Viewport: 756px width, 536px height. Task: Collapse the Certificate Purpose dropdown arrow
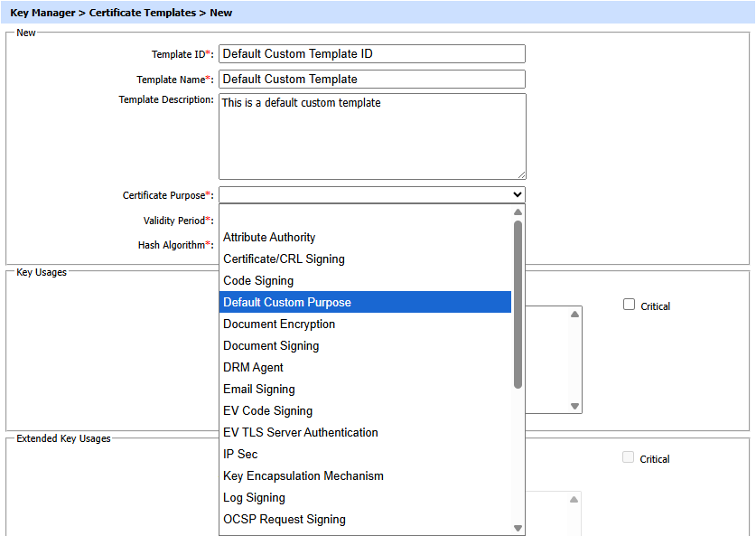pos(517,195)
